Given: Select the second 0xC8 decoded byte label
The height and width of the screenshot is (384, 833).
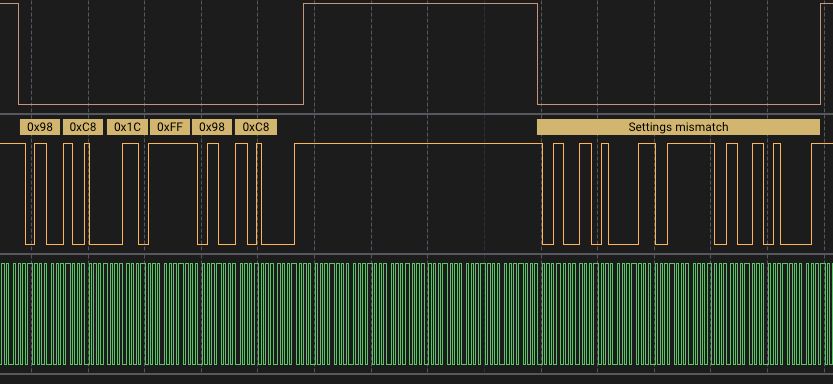Looking at the screenshot, I should tap(256, 127).
